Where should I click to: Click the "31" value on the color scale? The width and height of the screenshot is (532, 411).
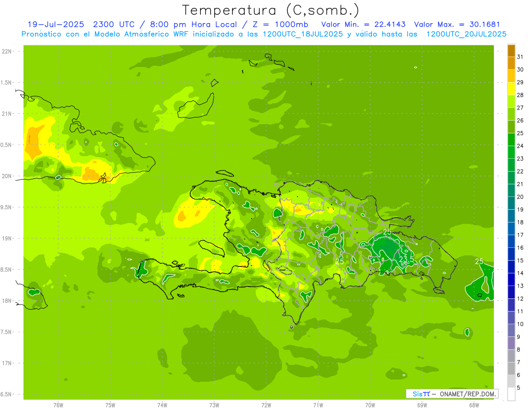(x=520, y=57)
